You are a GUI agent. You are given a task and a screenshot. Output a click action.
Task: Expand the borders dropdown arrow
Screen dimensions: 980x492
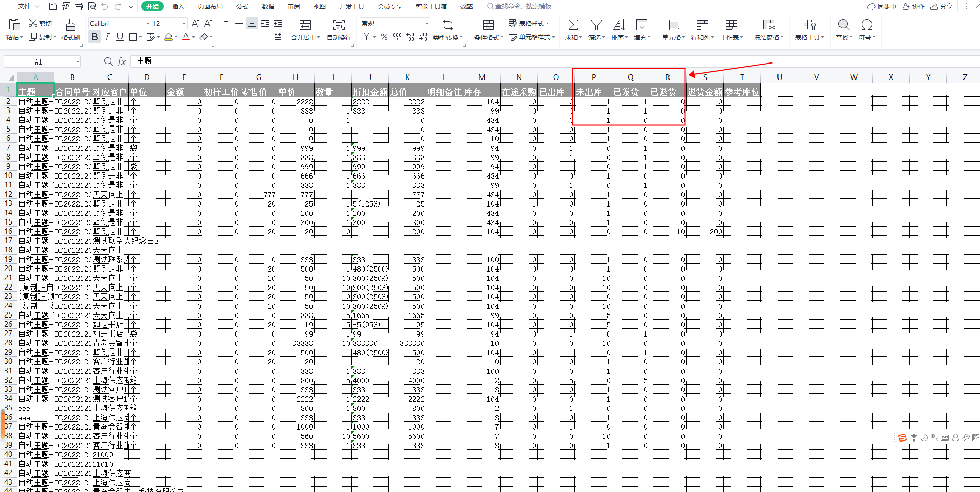pyautogui.click(x=141, y=37)
